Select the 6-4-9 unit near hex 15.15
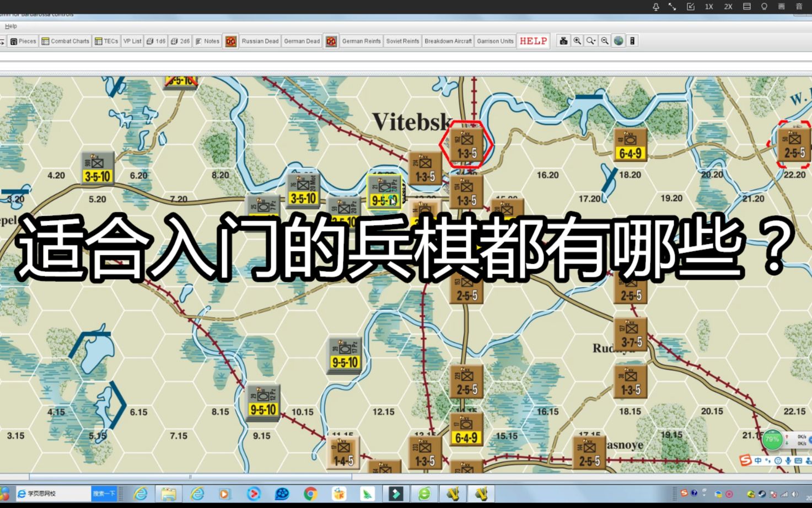 click(466, 430)
